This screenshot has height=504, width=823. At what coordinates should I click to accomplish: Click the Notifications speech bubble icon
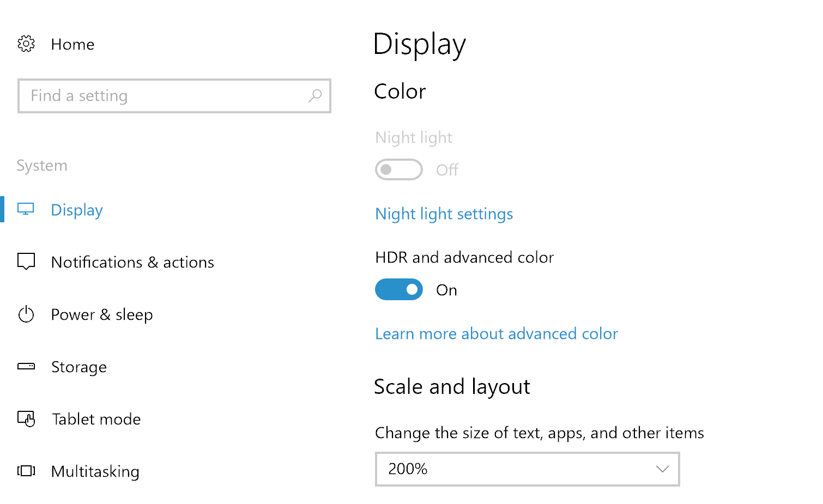(x=26, y=262)
